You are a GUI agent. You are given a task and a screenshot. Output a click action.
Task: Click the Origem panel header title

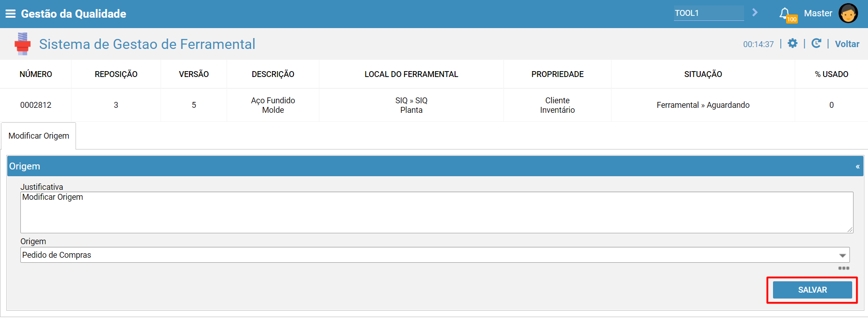(24, 166)
